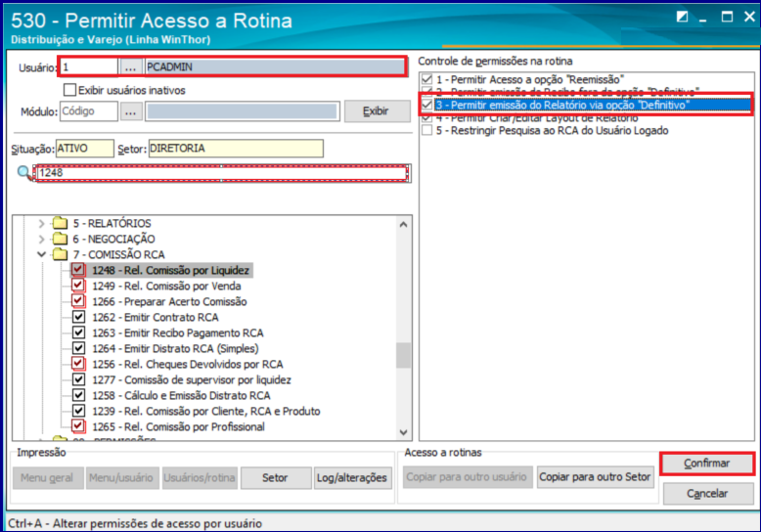Enable permission 5 Restringir Pesquisa ao RCA
Image resolution: width=761 pixels, height=532 pixels.
click(427, 131)
